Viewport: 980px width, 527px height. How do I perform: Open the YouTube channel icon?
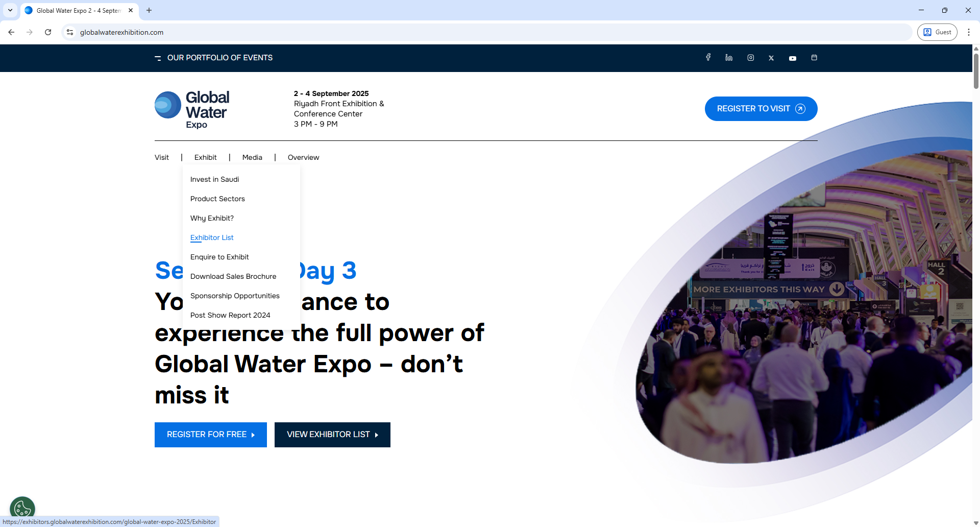pos(793,58)
